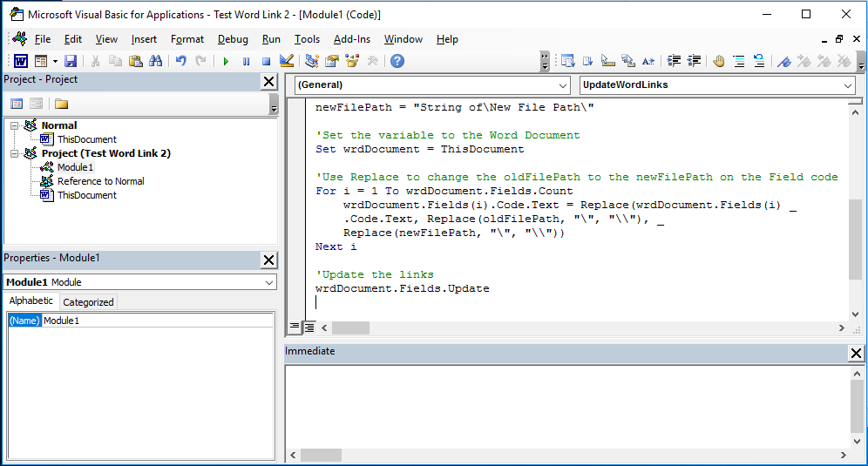This screenshot has height=466, width=868.
Task: Click the List Constants icon
Action: point(588,61)
